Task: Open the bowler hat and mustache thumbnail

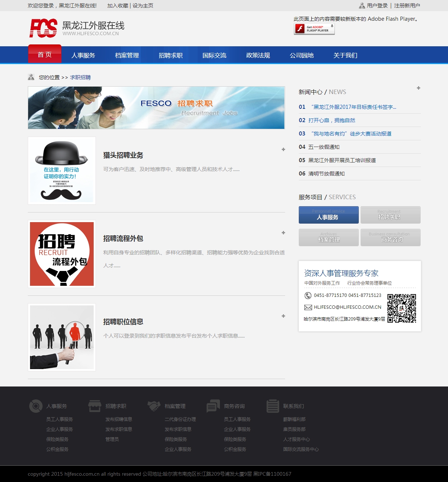Action: [62, 171]
